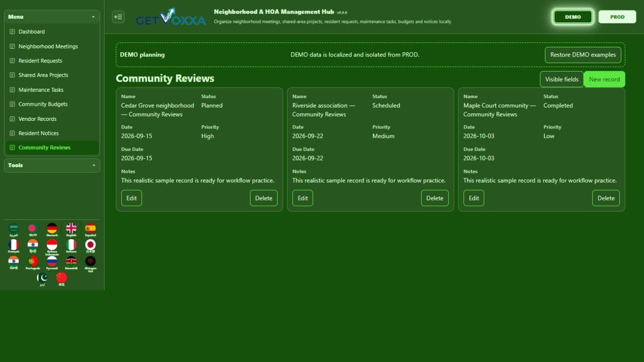Click the Neighborhood & HOA Management Hub title

point(274,12)
